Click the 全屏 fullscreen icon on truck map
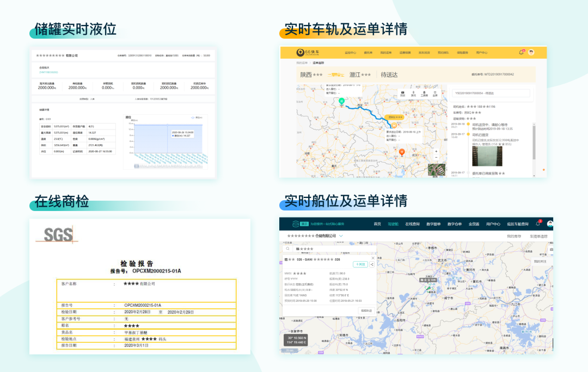588x372 pixels. pyautogui.click(x=434, y=95)
